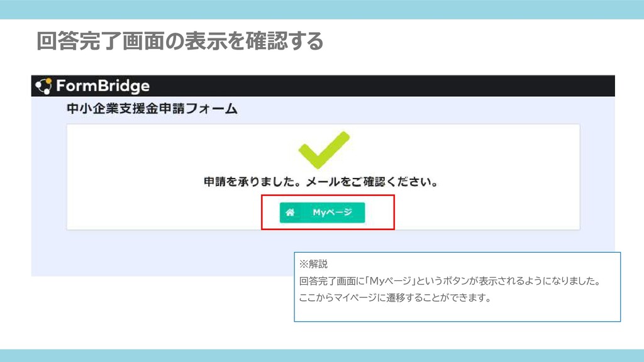Click the FormBridge logo icon

43,85
